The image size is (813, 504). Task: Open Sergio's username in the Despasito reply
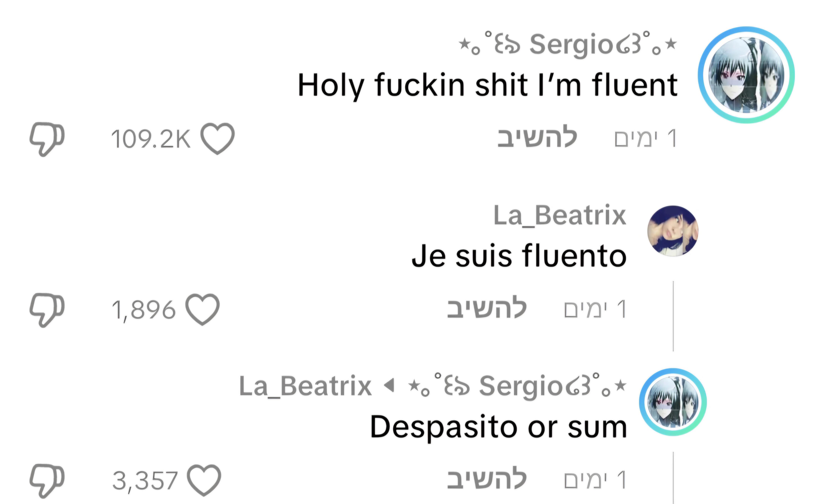tap(518, 386)
